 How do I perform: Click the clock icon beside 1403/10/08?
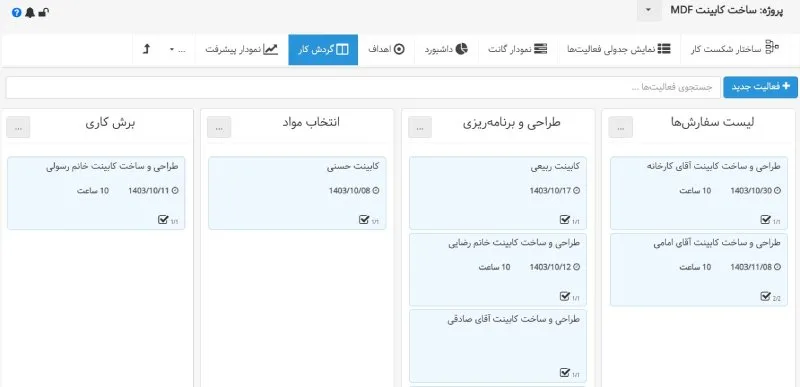pos(376,191)
